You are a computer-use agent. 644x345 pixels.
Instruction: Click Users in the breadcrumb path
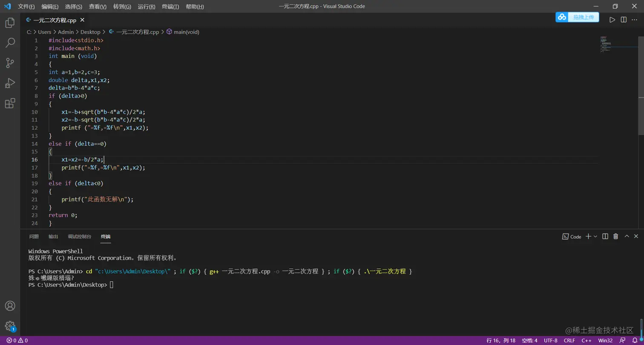[x=45, y=32]
